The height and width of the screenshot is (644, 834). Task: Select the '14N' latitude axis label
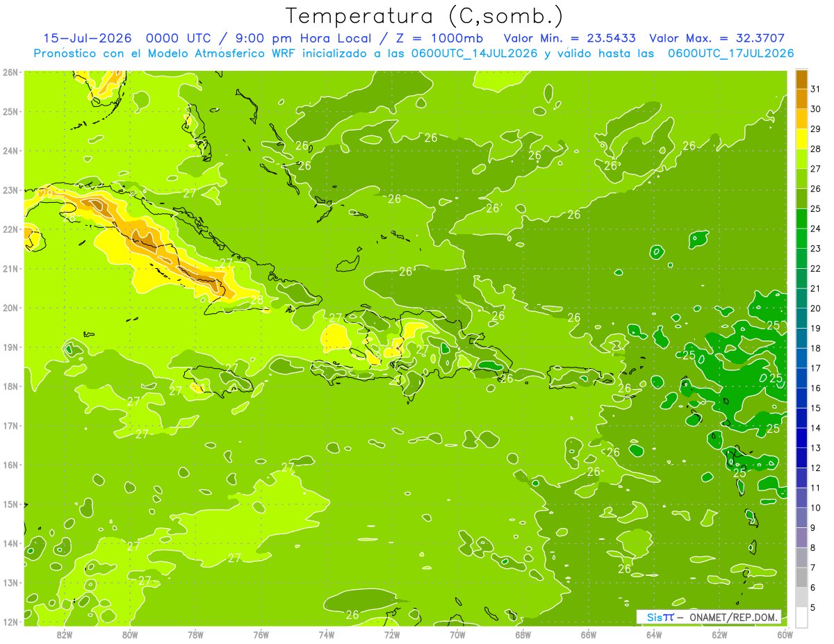pos(10,543)
